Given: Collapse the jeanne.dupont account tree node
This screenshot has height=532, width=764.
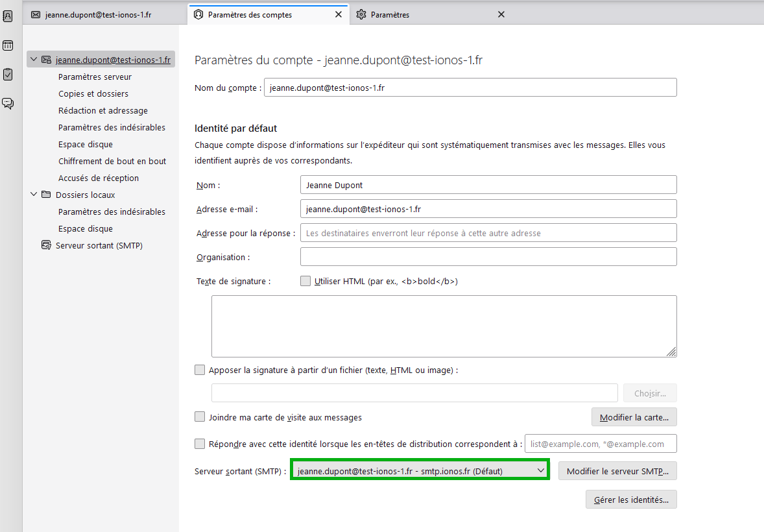Looking at the screenshot, I should [34, 60].
